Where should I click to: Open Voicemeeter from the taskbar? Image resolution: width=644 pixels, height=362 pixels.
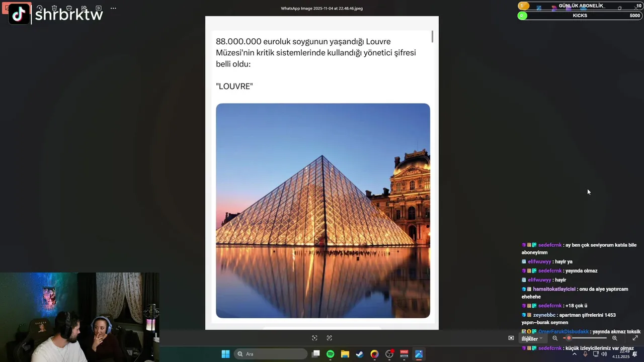click(404, 354)
